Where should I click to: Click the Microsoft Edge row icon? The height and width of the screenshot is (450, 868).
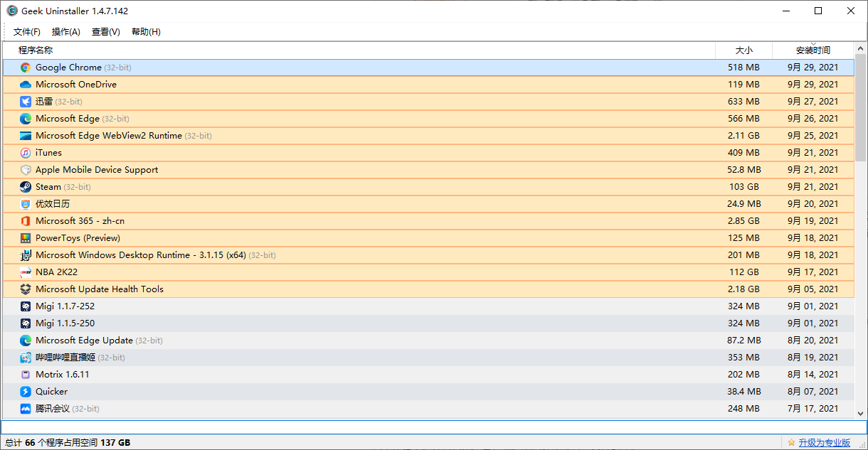(26, 119)
